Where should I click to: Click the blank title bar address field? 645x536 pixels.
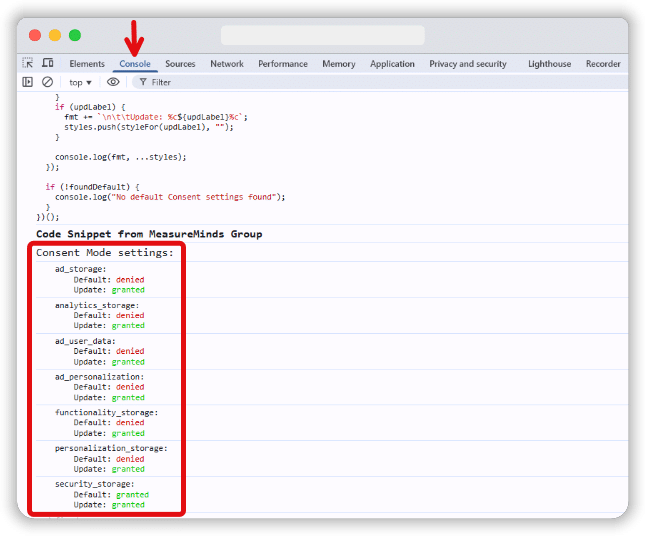(x=323, y=35)
